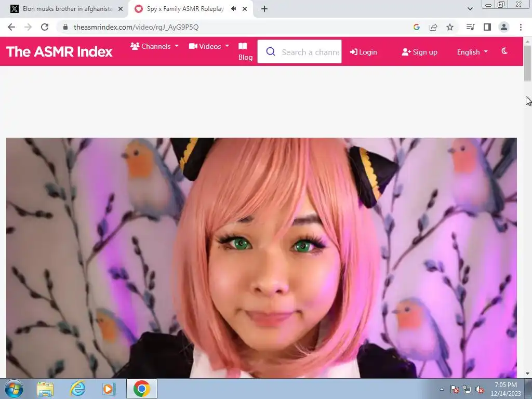Image resolution: width=532 pixels, height=399 pixels.
Task: Open the Sign up page
Action: 419,52
